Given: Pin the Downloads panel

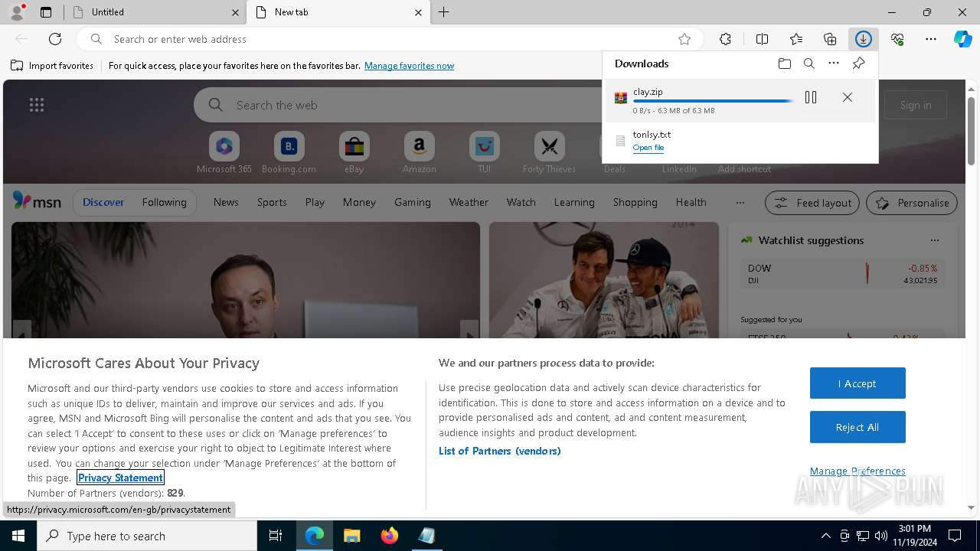Looking at the screenshot, I should click(x=858, y=64).
